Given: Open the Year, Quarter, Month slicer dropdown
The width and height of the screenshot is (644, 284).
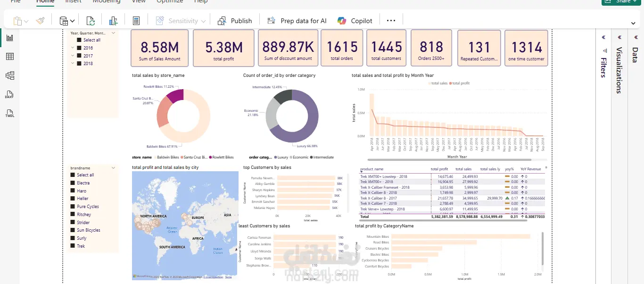Looking at the screenshot, I should click(113, 33).
